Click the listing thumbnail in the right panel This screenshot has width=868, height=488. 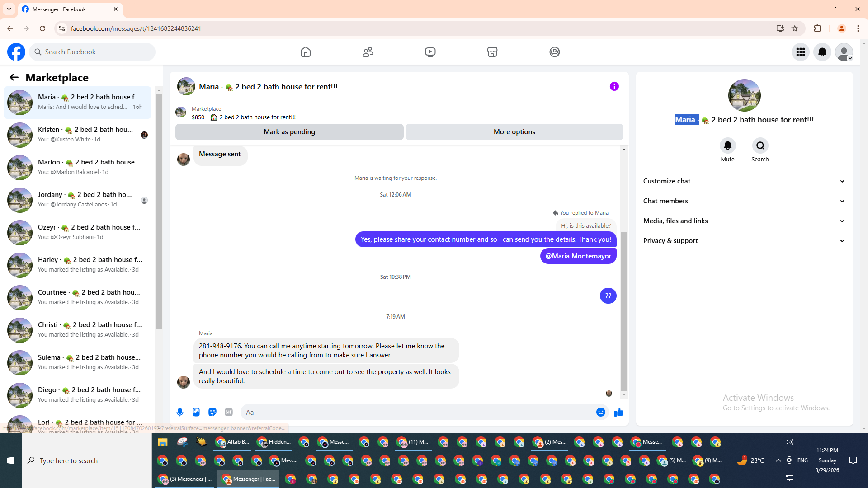tap(745, 95)
